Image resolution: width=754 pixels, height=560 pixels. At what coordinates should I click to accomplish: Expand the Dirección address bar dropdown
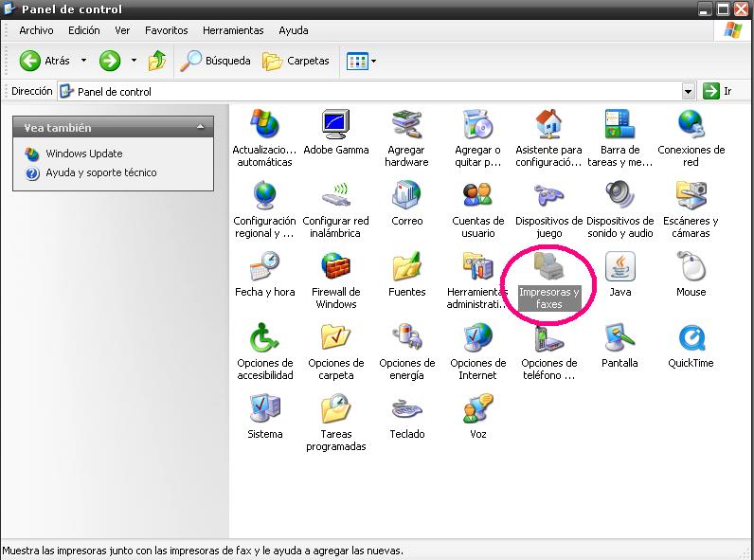point(689,91)
